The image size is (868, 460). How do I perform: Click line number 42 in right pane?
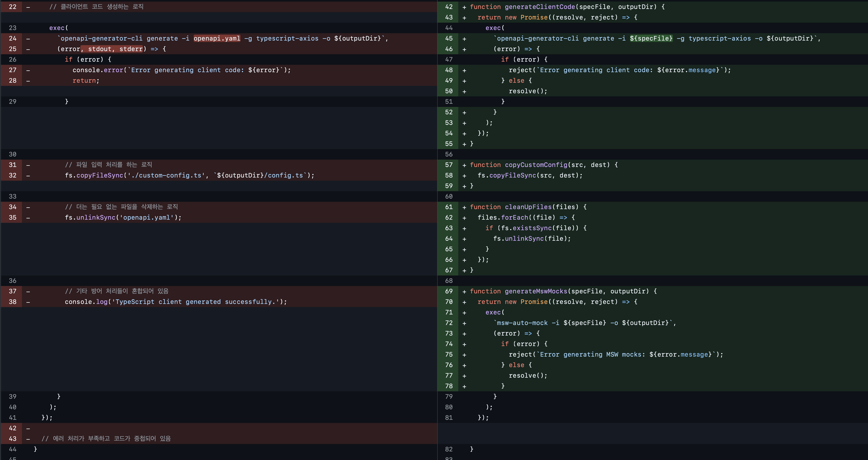(x=449, y=7)
